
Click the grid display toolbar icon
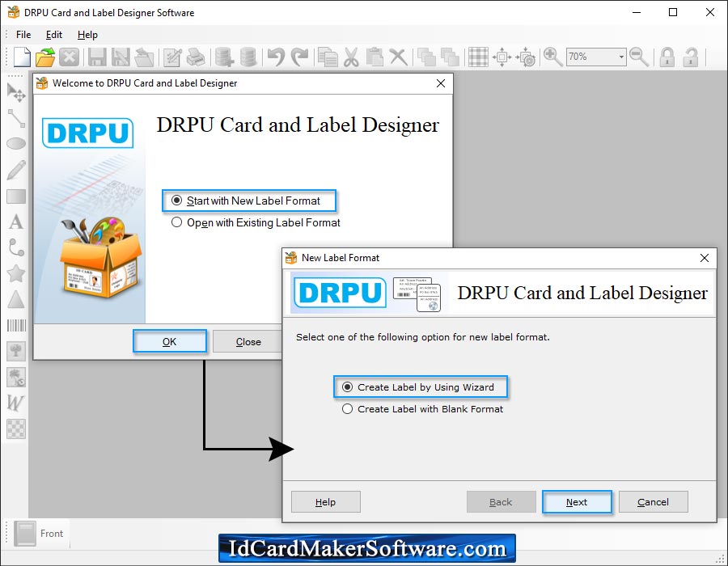point(478,57)
